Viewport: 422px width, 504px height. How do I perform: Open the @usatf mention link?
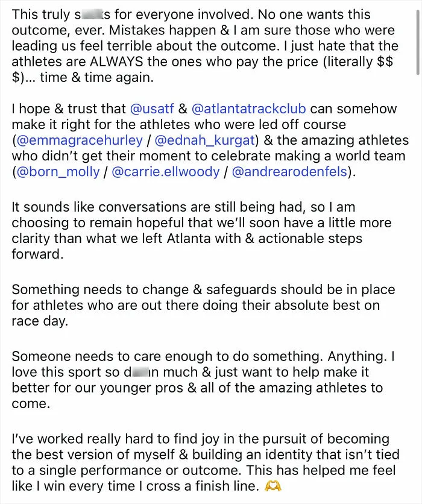tap(152, 109)
